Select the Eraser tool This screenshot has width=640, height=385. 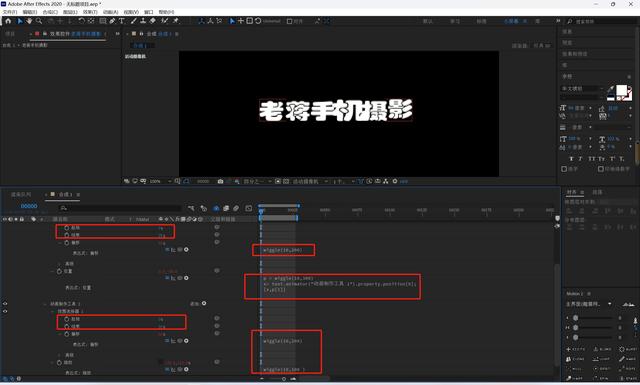coord(153,21)
